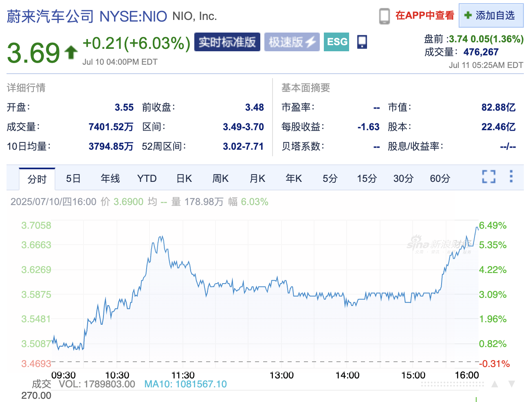Click the 09:30 time label on chart

[64, 375]
